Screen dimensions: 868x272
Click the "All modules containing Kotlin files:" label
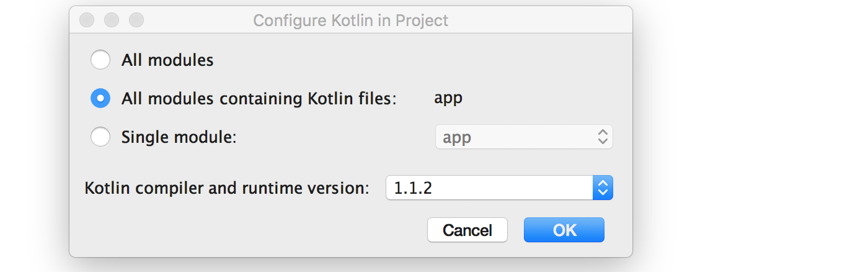(259, 98)
